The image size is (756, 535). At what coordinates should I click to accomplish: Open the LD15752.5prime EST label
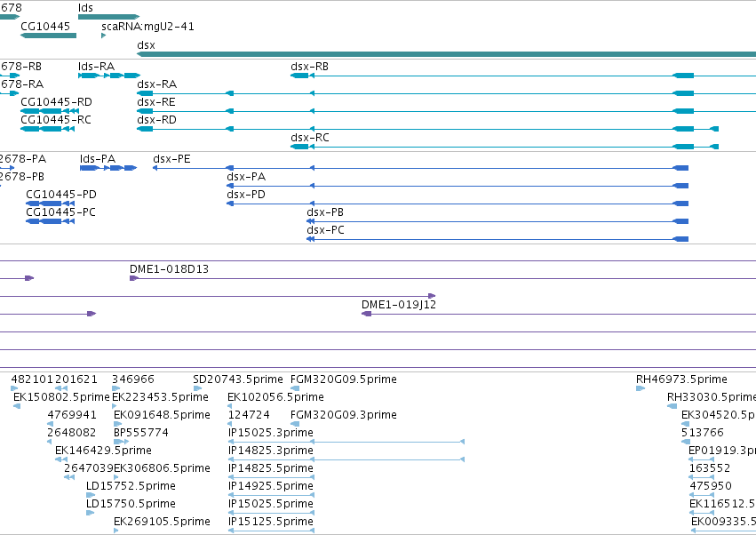[x=131, y=486]
